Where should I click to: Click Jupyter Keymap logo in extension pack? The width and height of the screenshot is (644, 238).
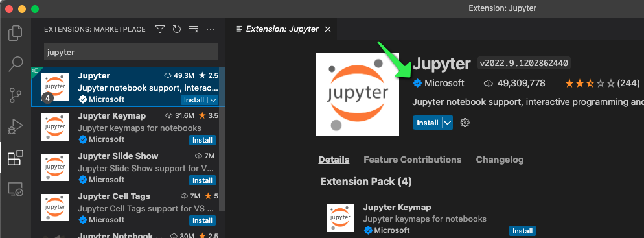click(x=340, y=217)
